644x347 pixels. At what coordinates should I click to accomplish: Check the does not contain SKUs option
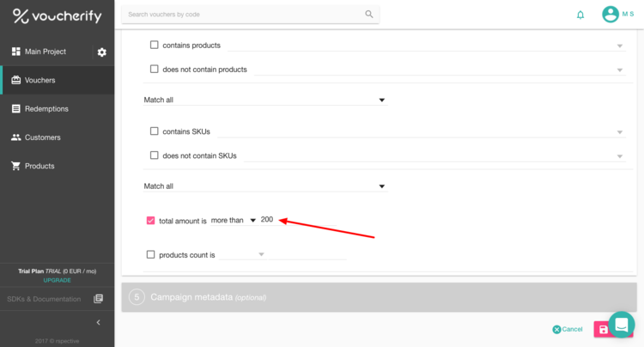coord(155,155)
